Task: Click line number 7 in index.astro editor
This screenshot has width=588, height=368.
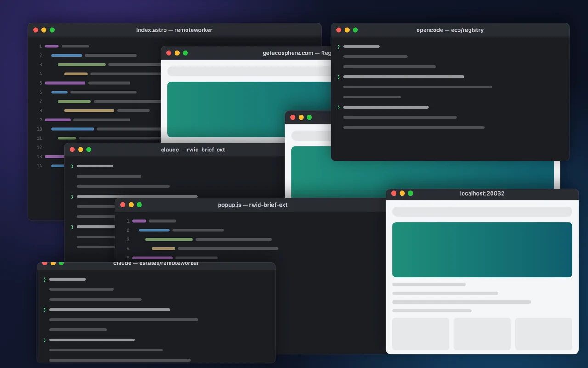Action: 40,101
